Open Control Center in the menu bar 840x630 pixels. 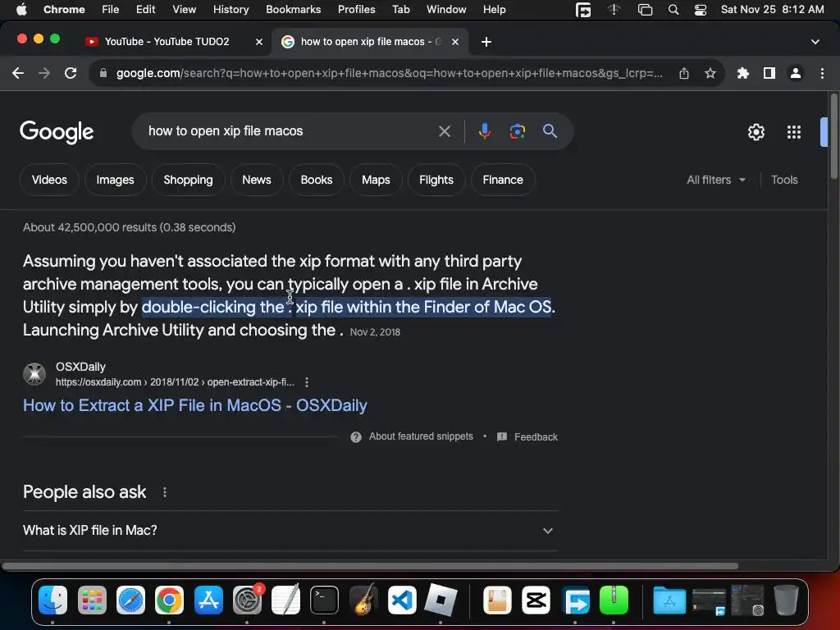pos(701,10)
